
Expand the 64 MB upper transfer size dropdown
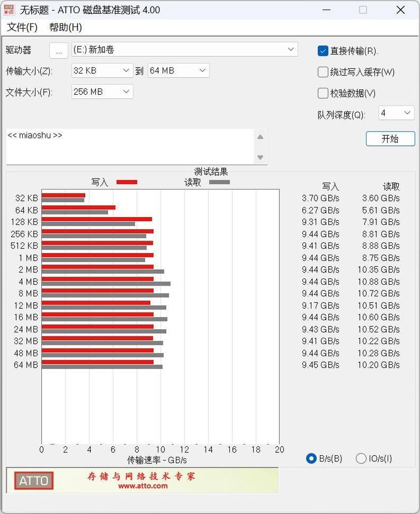tap(179, 71)
